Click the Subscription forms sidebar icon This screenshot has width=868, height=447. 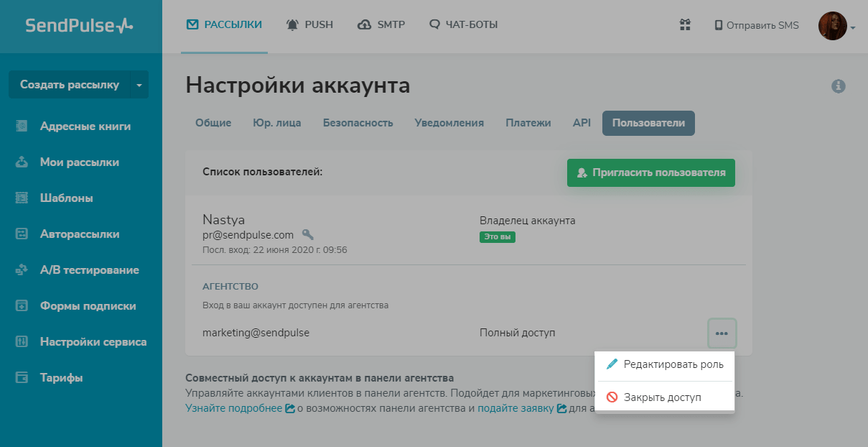22,306
